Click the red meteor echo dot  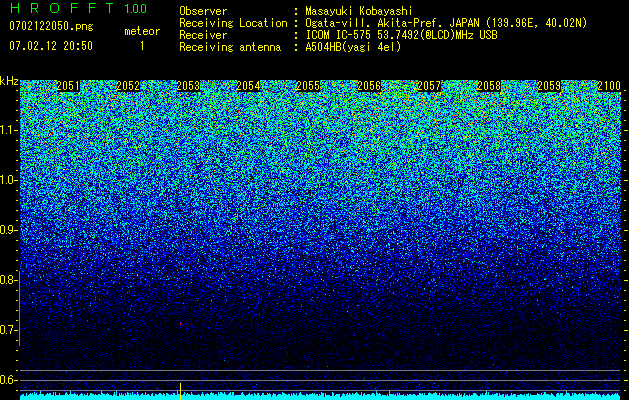181,323
